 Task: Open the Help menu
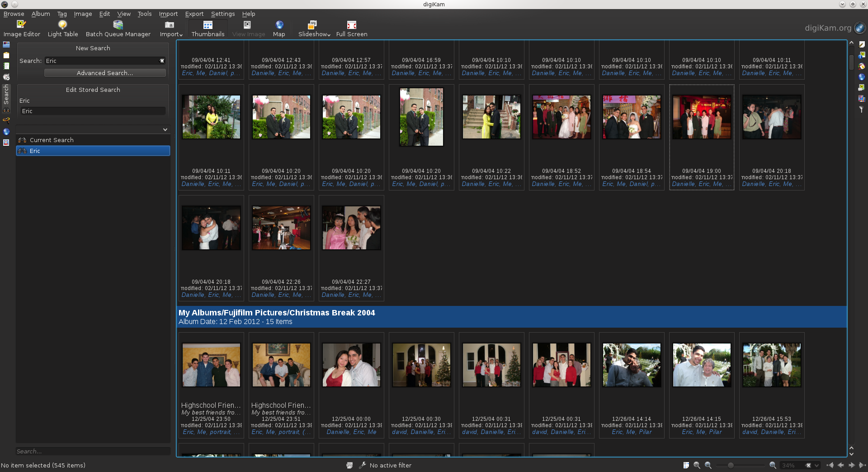(249, 14)
